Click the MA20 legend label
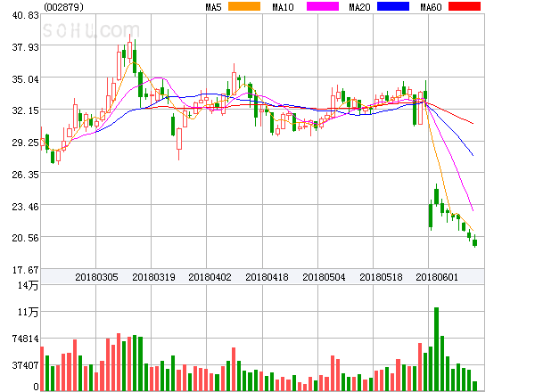Viewport: 535px width, 392px height. click(359, 7)
